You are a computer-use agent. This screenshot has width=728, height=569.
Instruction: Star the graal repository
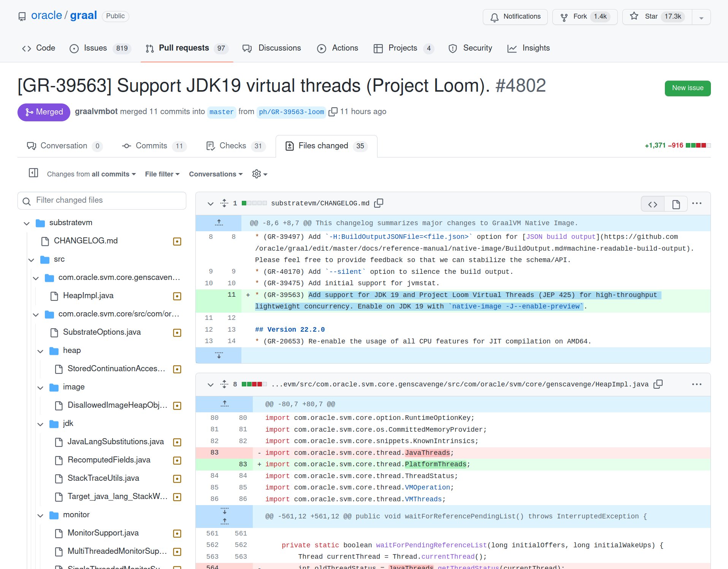pos(657,17)
